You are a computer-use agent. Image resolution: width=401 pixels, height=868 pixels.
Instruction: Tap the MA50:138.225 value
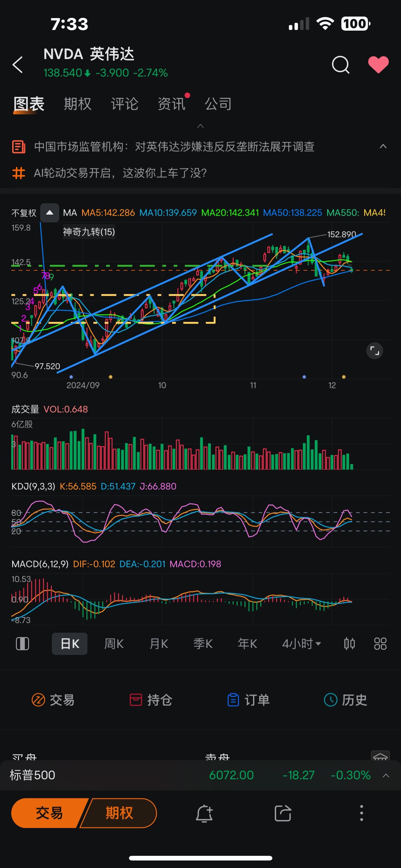(x=293, y=212)
